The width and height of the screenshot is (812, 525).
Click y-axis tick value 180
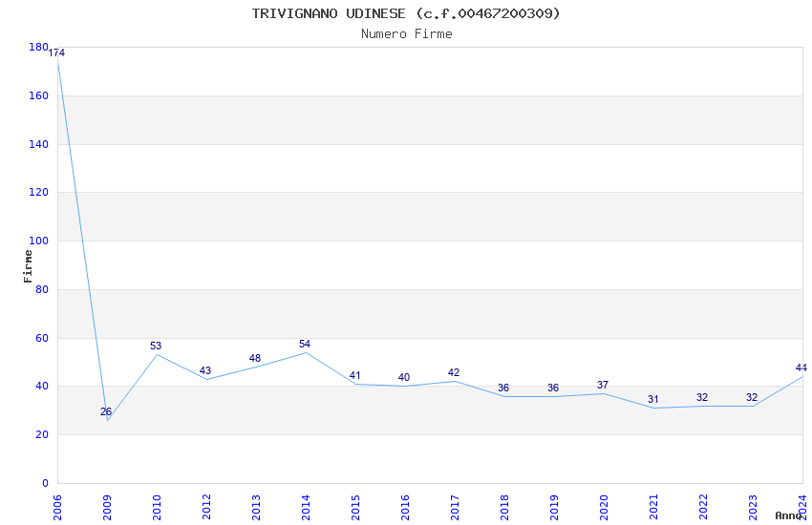coord(39,47)
